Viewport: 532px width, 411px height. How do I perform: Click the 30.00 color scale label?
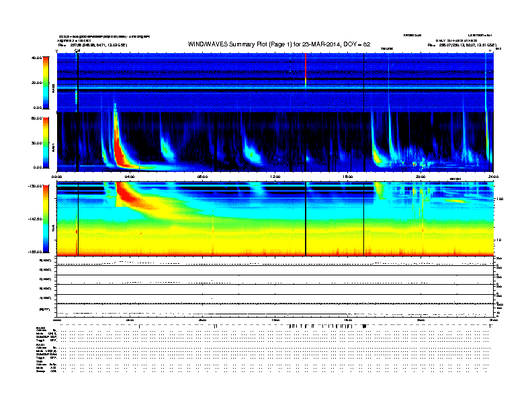(x=36, y=143)
